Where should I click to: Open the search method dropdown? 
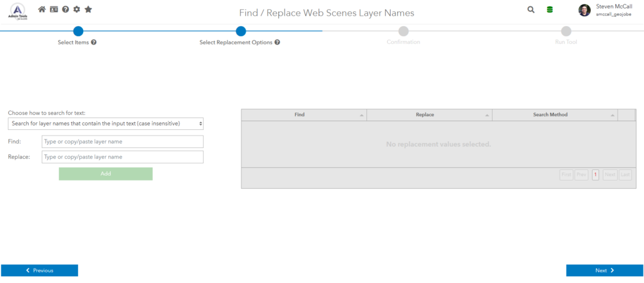click(106, 124)
